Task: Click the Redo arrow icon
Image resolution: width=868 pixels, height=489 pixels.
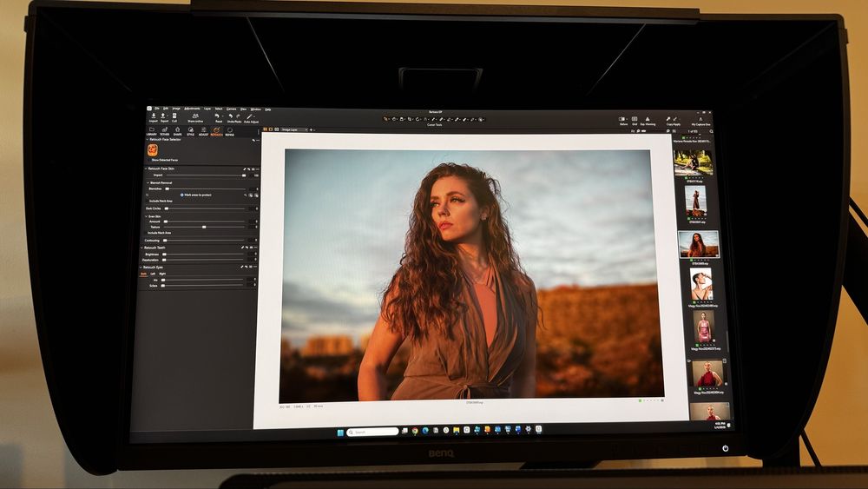Action: click(238, 116)
